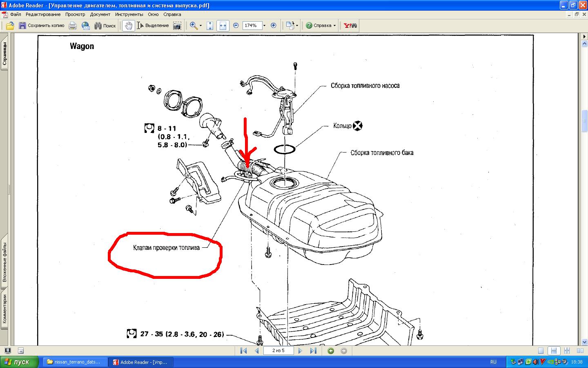Screen dimensions: 588x368
Task: Open the zoom percentage dropdown arrow
Action: [264, 26]
